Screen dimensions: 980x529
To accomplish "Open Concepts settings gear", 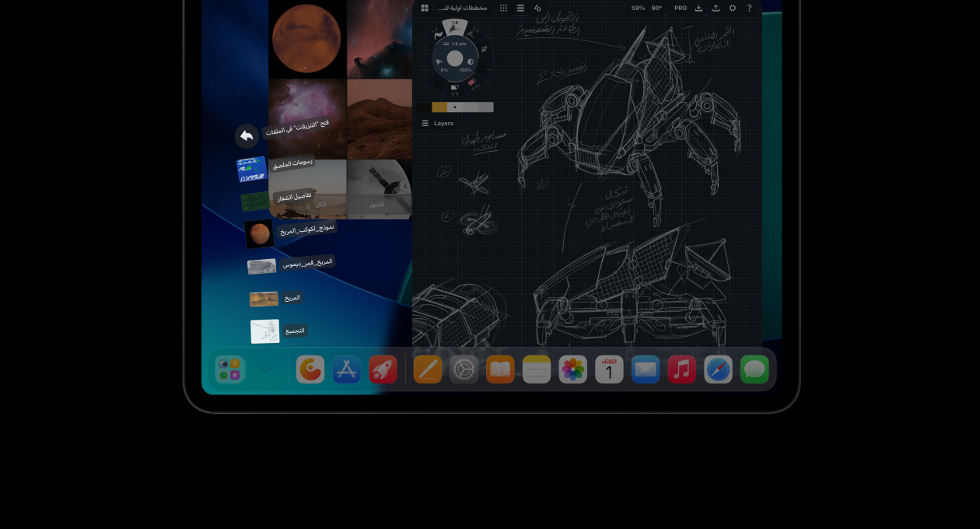I will coord(732,8).
